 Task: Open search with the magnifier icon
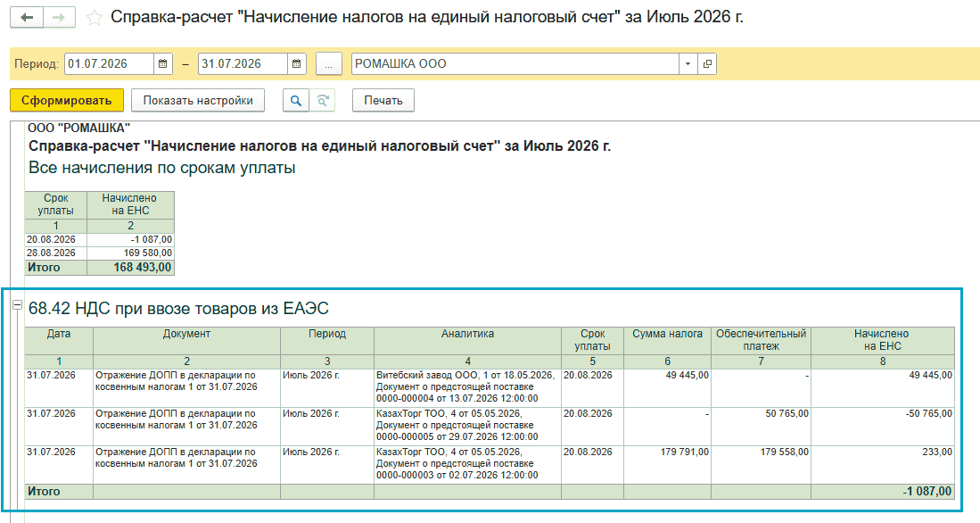[x=296, y=100]
